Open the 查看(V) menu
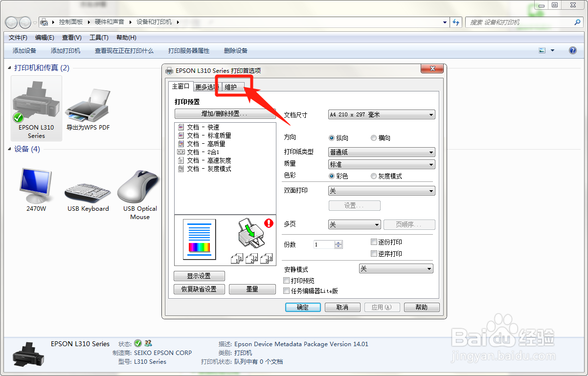Screen dimensions: 588x376 71,38
